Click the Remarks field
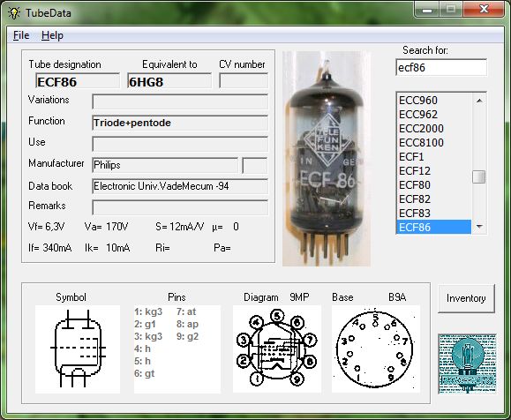This screenshot has height=420, width=511. click(180, 207)
